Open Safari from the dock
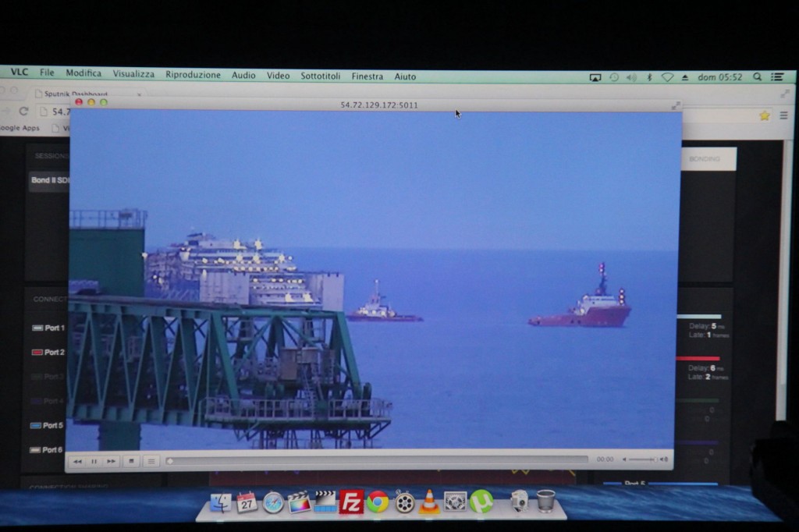 [273, 502]
